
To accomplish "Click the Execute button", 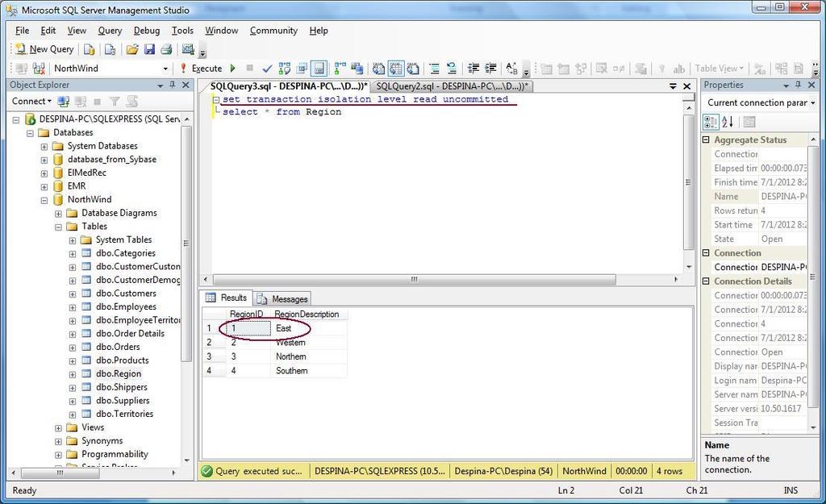I will [x=201, y=69].
